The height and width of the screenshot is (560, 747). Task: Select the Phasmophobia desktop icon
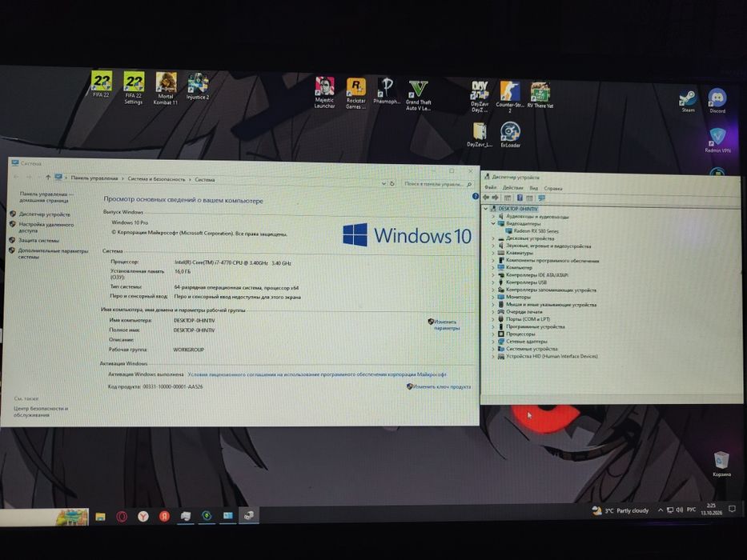(387, 91)
